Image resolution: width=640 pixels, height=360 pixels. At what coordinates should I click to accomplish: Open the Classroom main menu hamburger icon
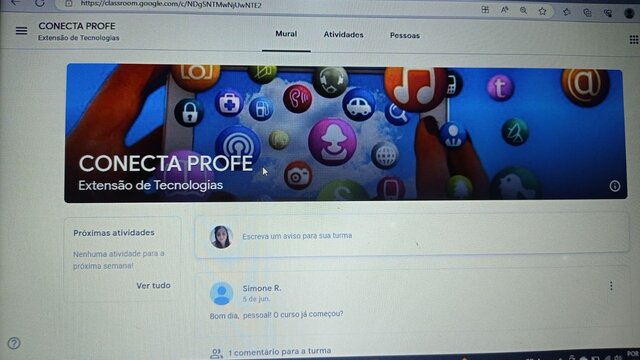point(21,31)
